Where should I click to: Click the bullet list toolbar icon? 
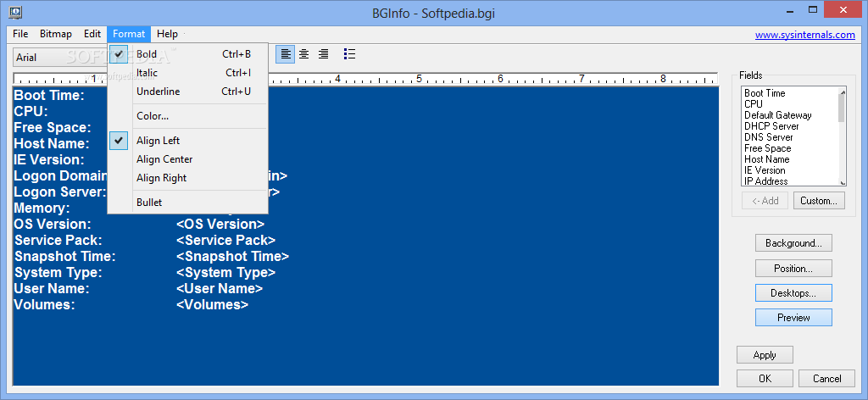[349, 54]
